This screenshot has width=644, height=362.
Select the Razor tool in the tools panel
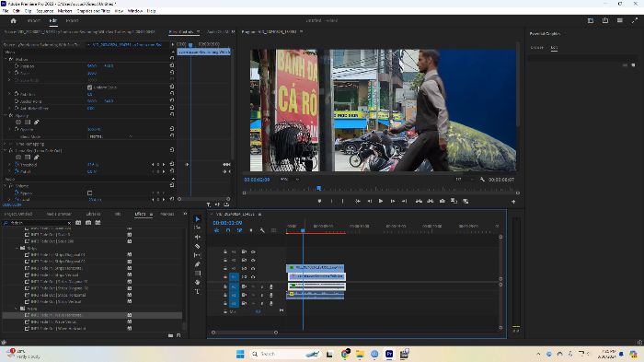(198, 246)
